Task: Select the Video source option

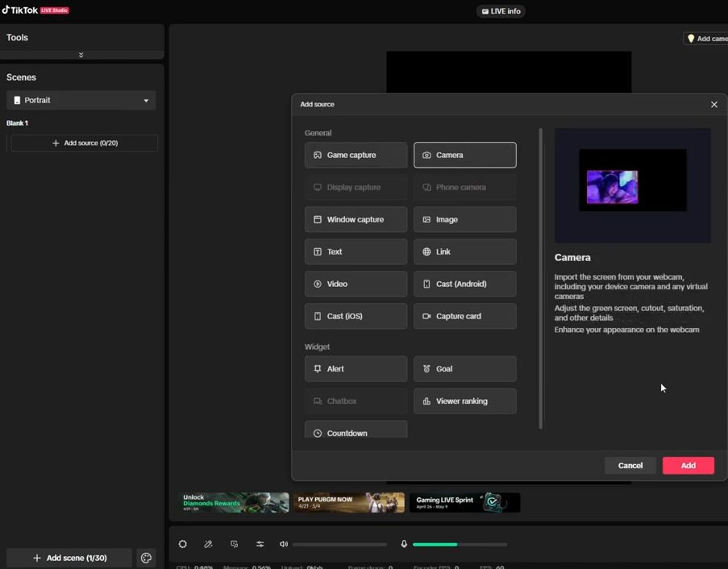Action: 356,284
